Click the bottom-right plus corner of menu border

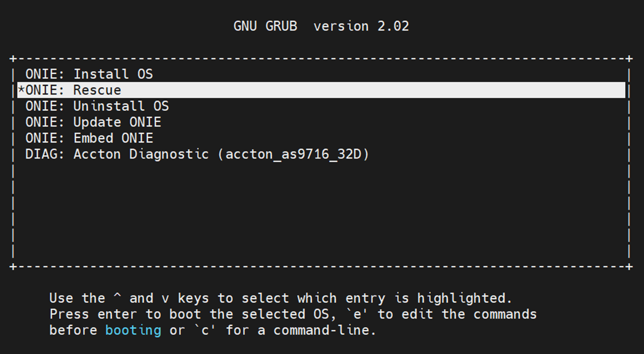coord(629,267)
